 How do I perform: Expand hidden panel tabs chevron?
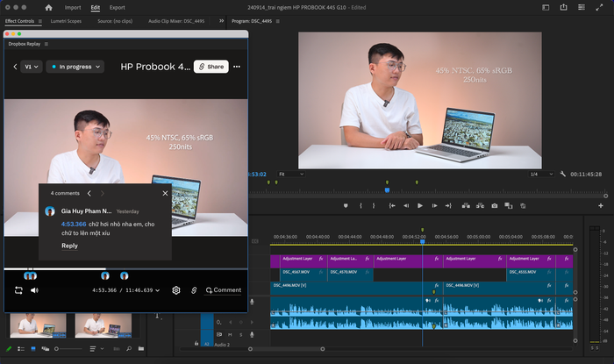(x=221, y=21)
